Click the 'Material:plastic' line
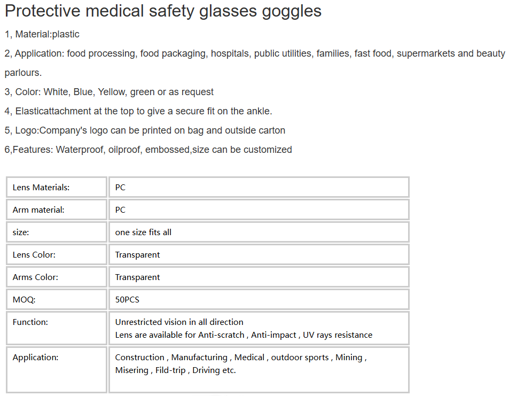532x396 pixels. (42, 34)
